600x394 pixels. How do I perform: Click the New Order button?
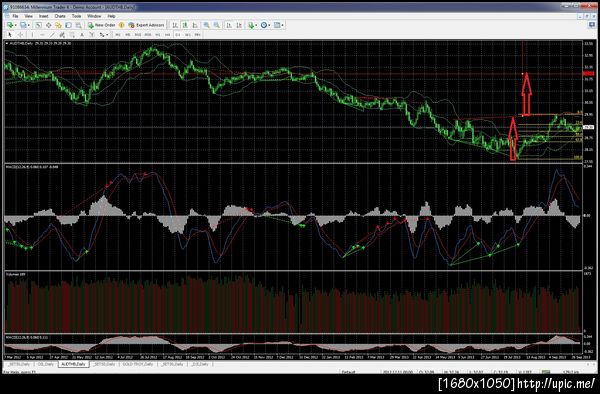(x=101, y=25)
